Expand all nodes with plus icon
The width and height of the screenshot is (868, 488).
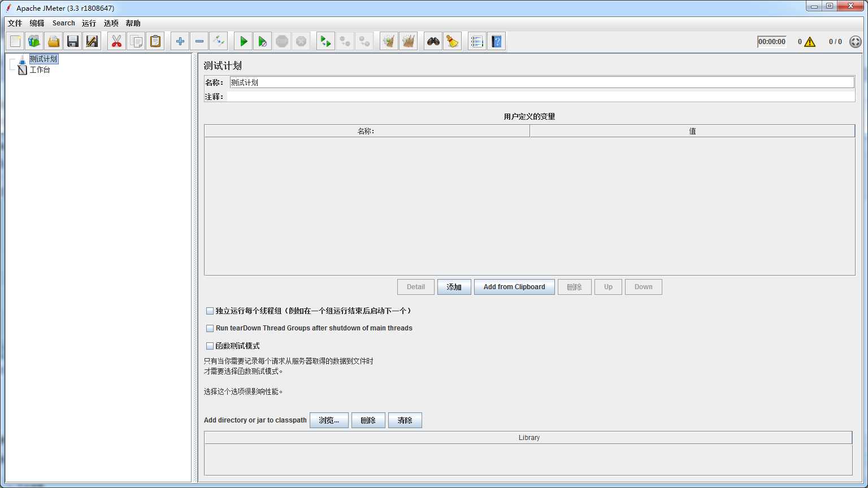point(180,41)
